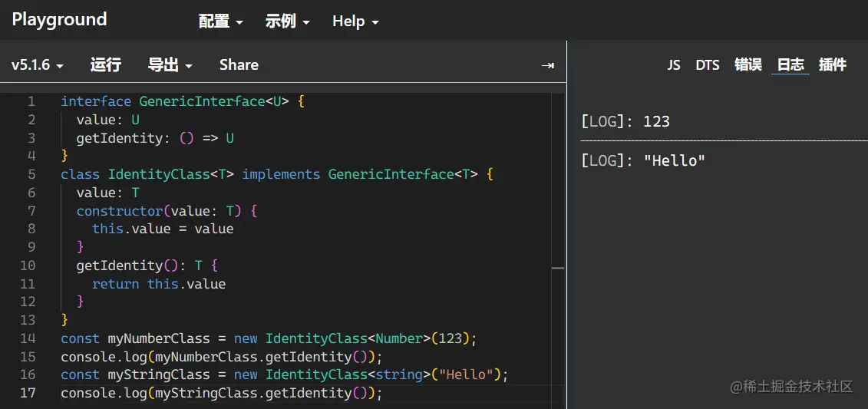Image resolution: width=868 pixels, height=409 pixels.
Task: Switch to the JS tab
Action: tap(673, 64)
